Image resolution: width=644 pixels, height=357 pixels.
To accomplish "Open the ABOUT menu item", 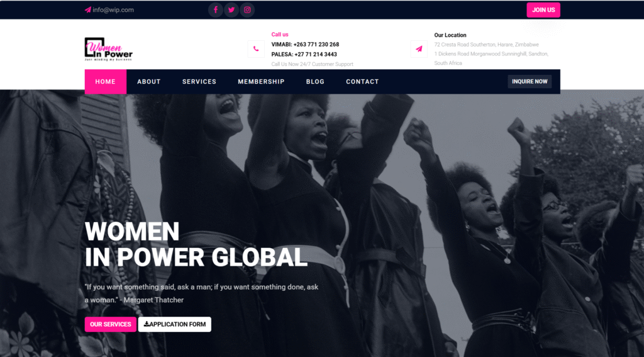I will (x=148, y=81).
